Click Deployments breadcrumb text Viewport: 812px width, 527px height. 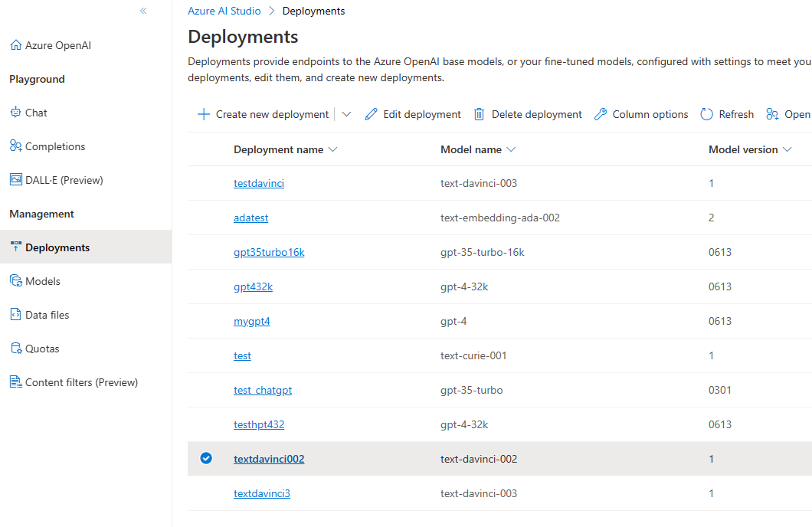coord(313,11)
